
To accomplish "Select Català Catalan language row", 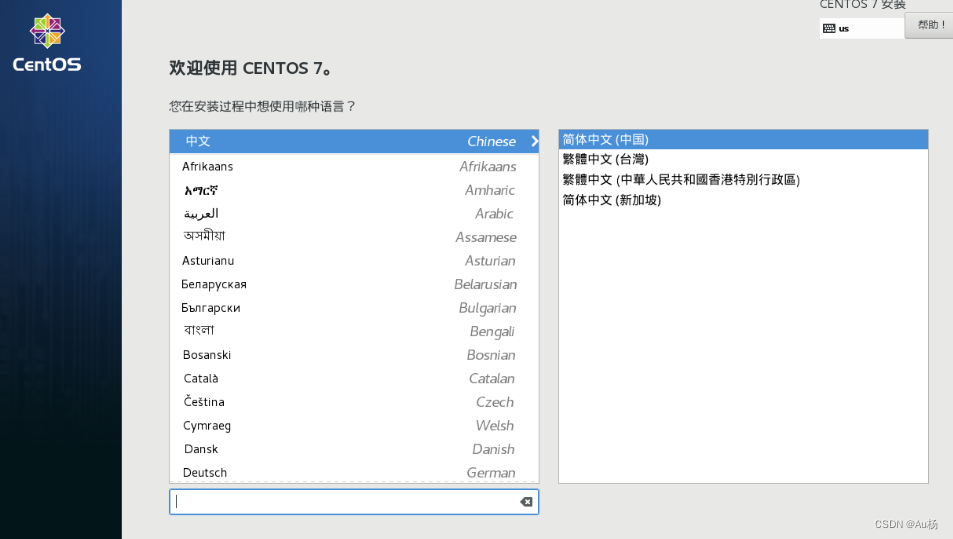I will (354, 379).
